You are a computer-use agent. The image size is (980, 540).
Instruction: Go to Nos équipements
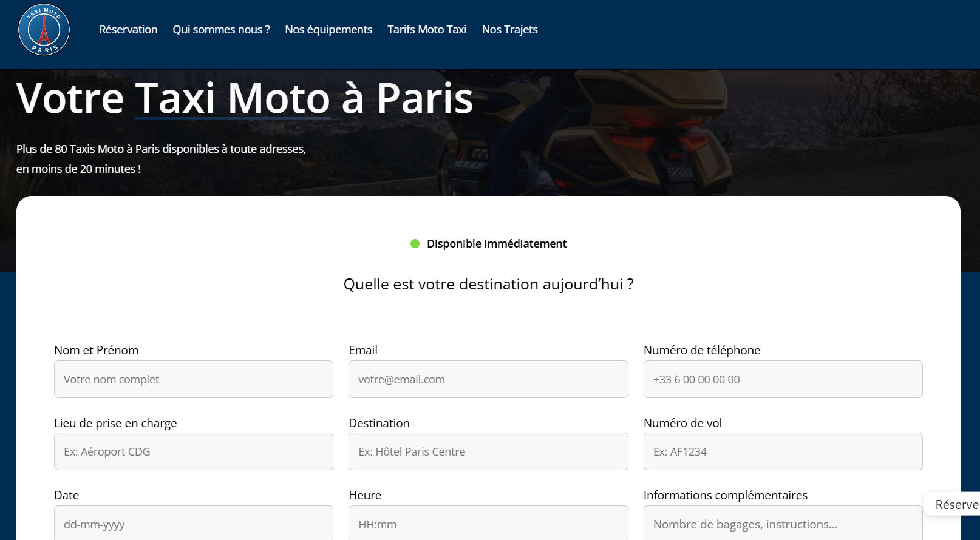click(328, 30)
